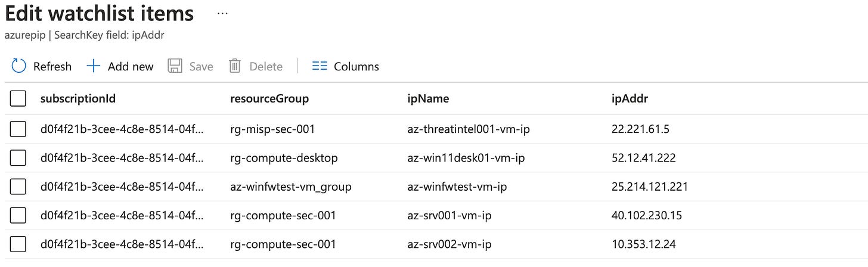Click the subscription ID in the az-srv001-vm-ip row
The height and width of the screenshot is (267, 868).
(122, 215)
